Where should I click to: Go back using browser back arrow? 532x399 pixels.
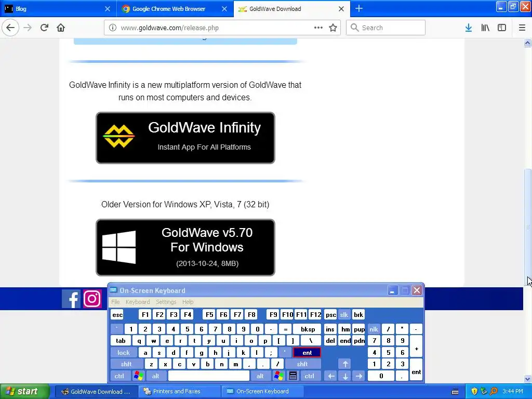click(10, 28)
